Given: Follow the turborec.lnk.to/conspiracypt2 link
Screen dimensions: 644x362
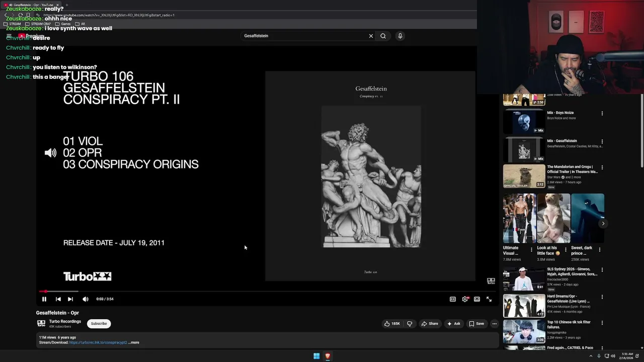Looking at the screenshot, I should (98, 342).
